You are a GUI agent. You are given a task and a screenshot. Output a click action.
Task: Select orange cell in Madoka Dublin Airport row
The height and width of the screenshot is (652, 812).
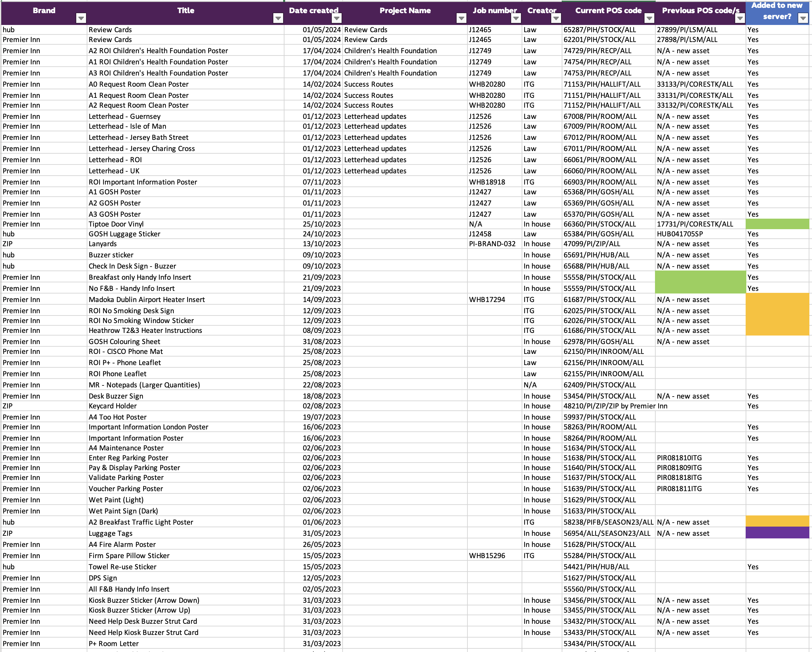pyautogui.click(x=777, y=300)
